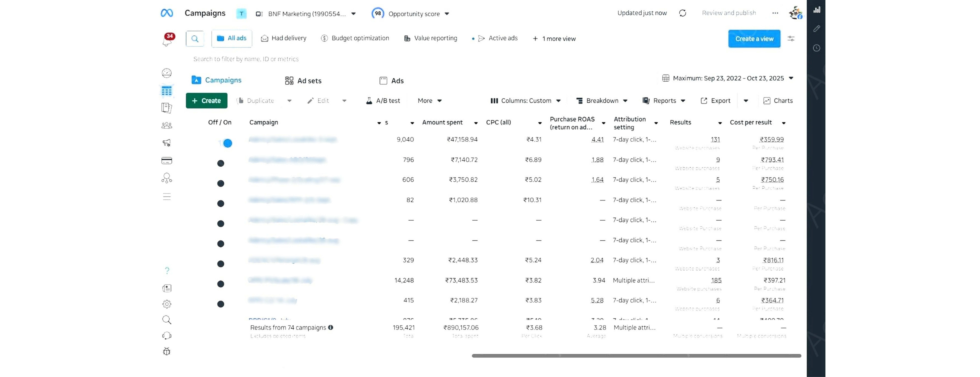Image resolution: width=980 pixels, height=377 pixels.
Task: Open the Export options arrow
Action: 746,101
